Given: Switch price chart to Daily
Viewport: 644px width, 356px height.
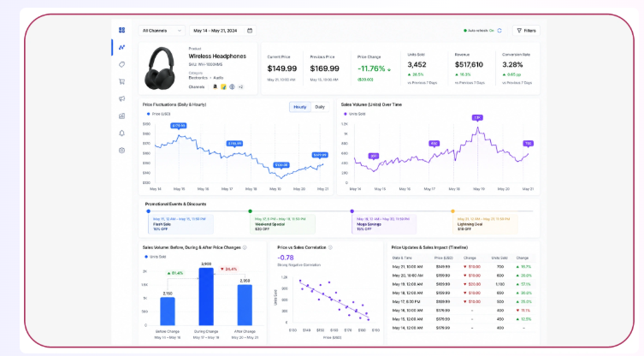Looking at the screenshot, I should click(x=320, y=107).
